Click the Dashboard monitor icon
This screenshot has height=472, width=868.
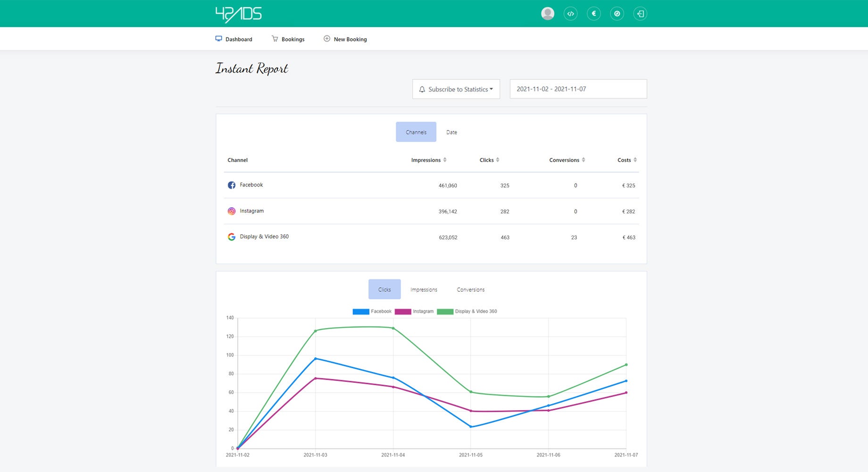[x=219, y=39]
